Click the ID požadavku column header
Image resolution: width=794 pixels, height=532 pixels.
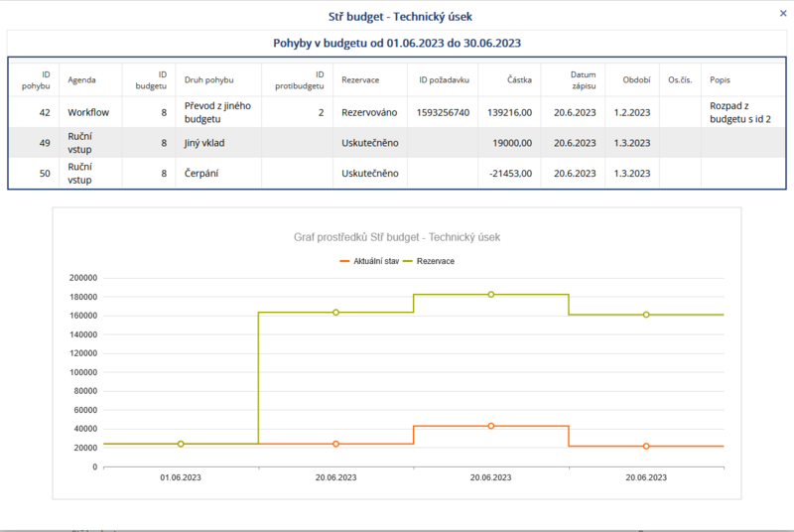[x=444, y=80]
